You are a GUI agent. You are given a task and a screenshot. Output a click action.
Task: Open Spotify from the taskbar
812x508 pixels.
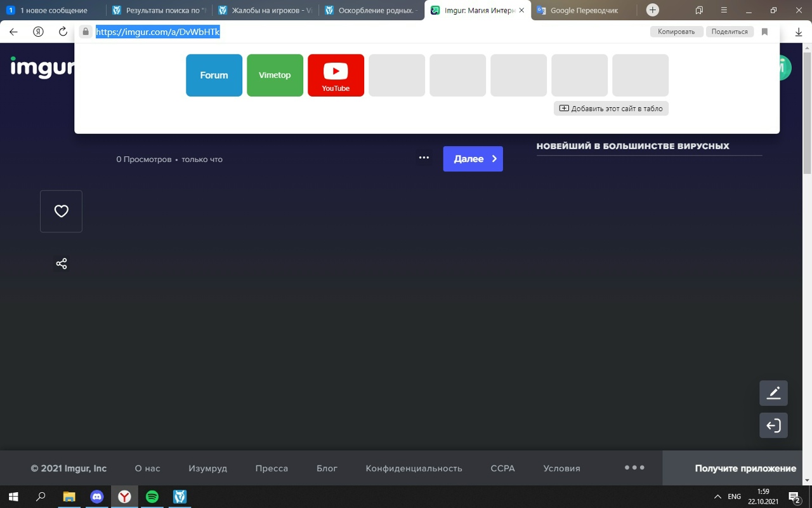152,497
